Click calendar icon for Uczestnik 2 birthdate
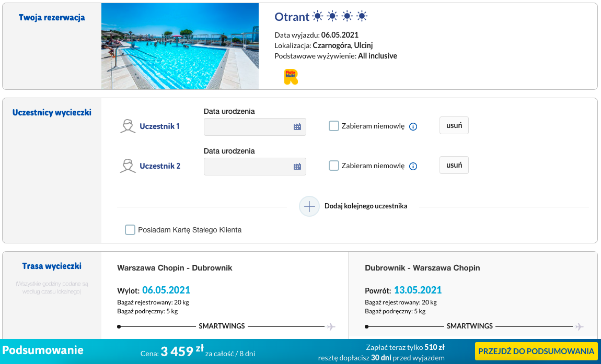Screen dimensions: 601x364 coord(297,167)
